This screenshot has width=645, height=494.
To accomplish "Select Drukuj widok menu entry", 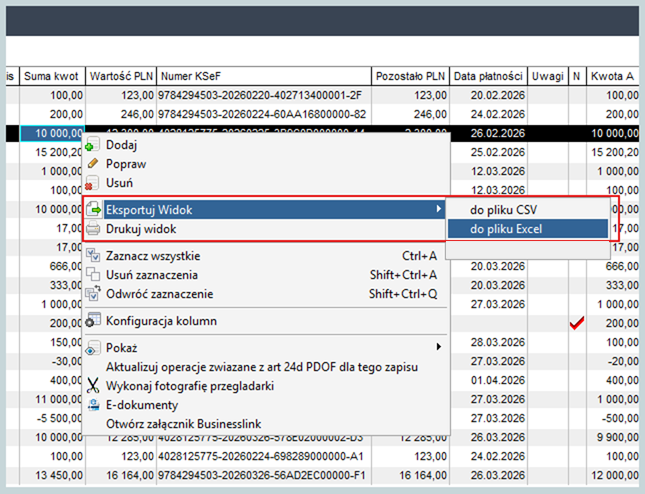I will [266, 229].
